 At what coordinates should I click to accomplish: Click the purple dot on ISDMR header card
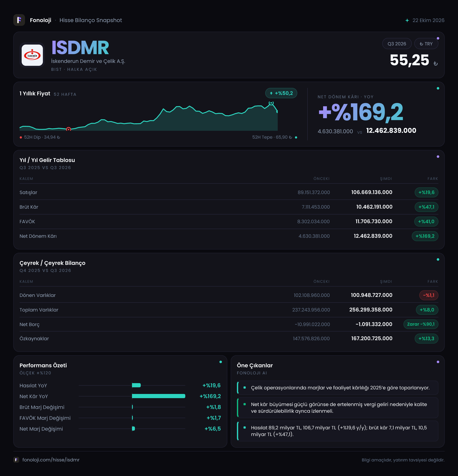pos(438,38)
